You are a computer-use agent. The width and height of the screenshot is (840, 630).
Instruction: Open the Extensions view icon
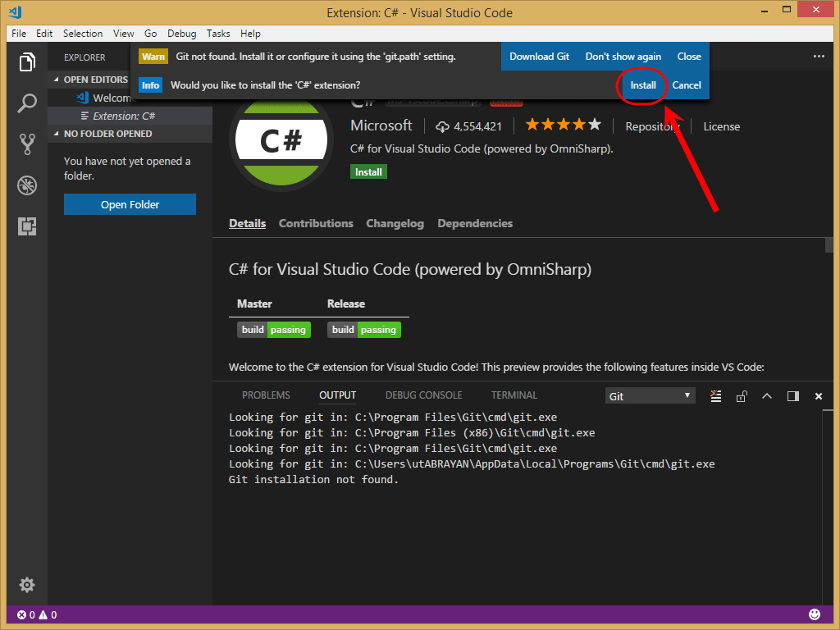click(x=27, y=226)
